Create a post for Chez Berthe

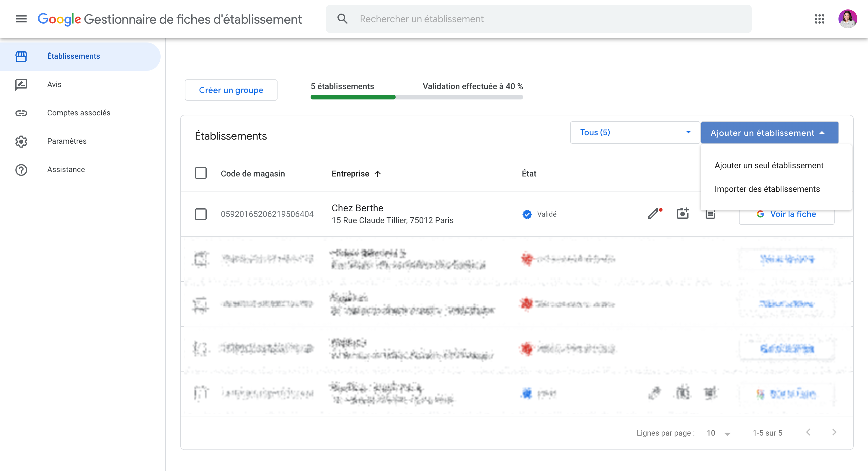pos(710,214)
